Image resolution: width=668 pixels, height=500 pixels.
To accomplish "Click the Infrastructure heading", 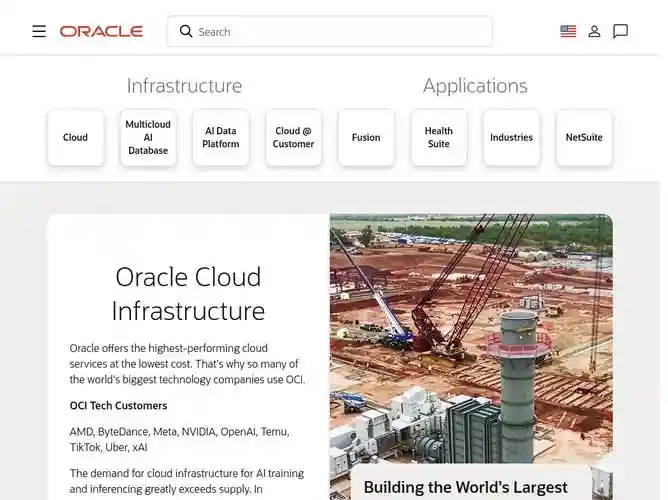I will (184, 86).
